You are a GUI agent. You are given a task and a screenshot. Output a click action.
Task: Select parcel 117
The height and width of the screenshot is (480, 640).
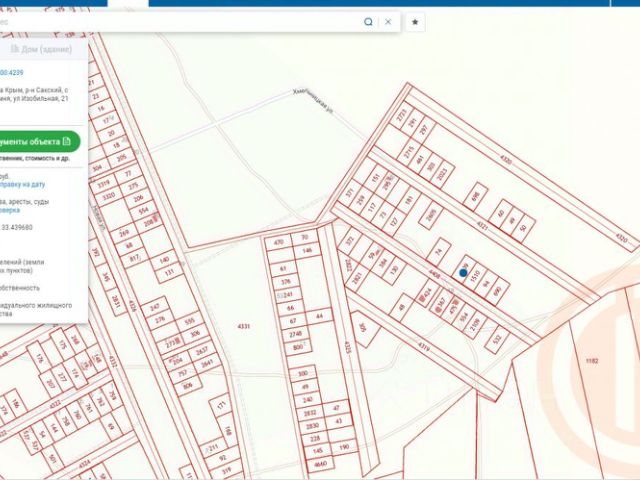(372, 207)
